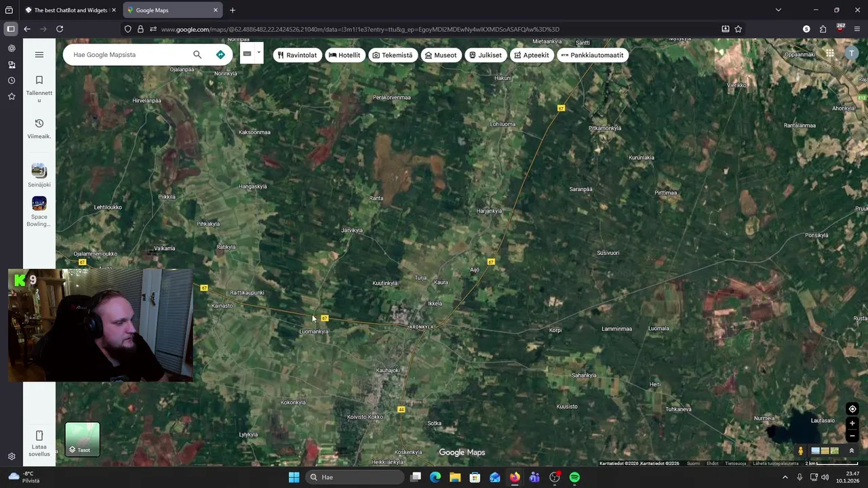The image size is (868, 488).
Task: Select the Pankkiautomaatit category chip
Action: [x=592, y=56]
